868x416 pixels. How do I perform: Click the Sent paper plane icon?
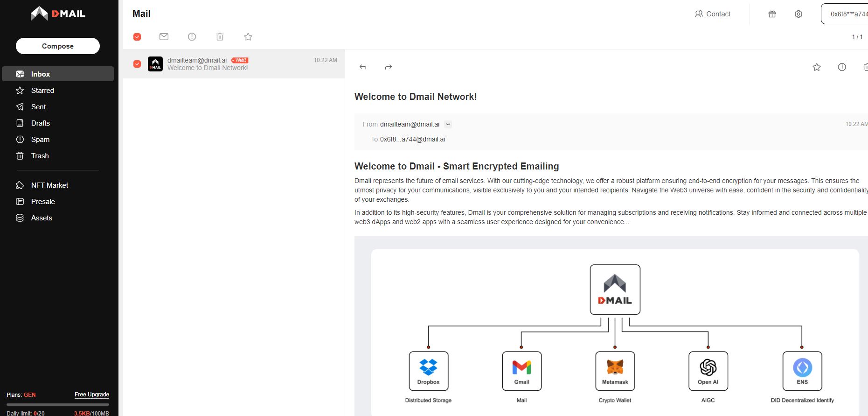(20, 106)
